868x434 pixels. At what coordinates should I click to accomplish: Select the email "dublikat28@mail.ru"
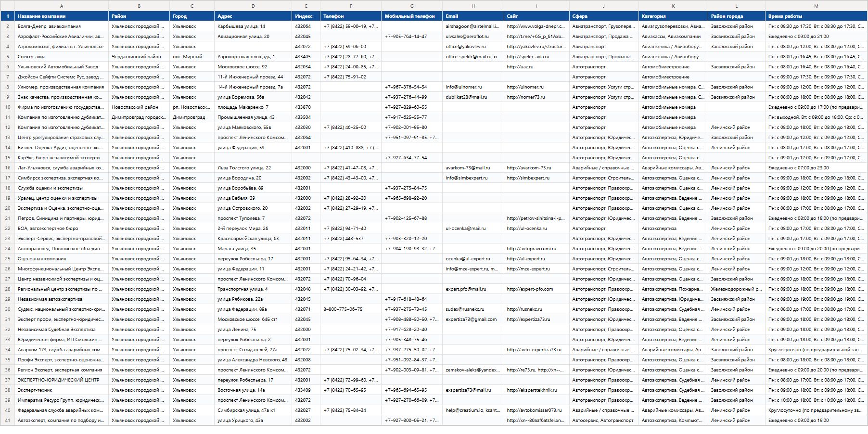pyautogui.click(x=473, y=97)
